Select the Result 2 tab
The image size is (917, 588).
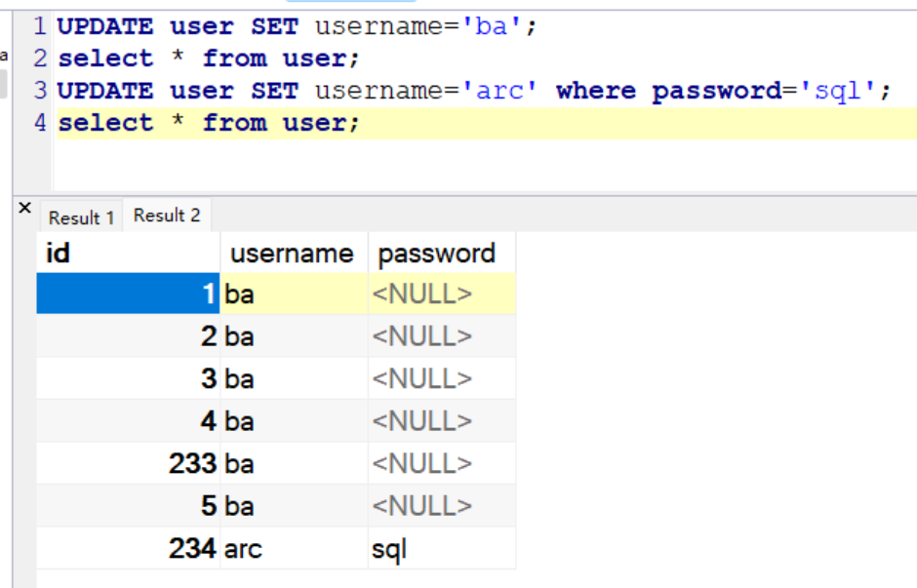[x=167, y=216]
